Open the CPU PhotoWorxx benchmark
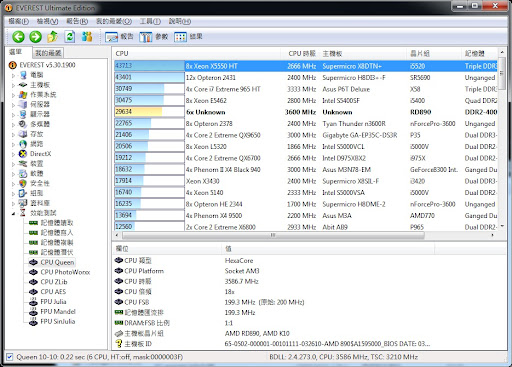Screen dimensions: 512x367 (x=65, y=272)
